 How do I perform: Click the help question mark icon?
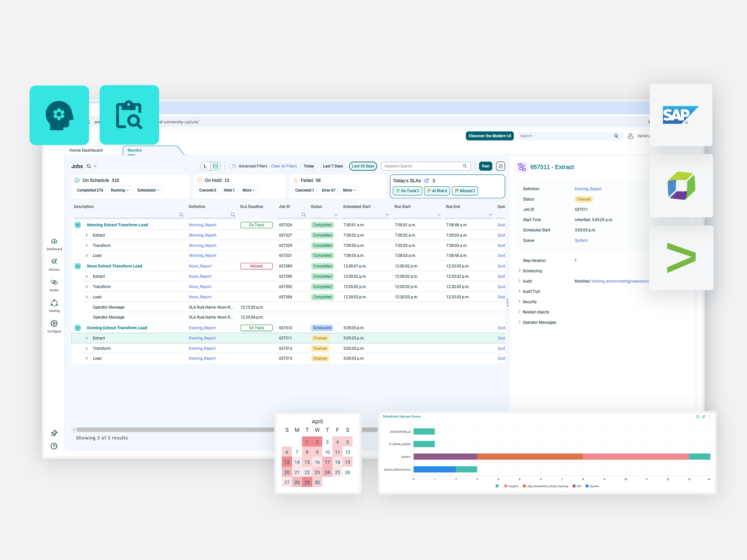pyautogui.click(x=54, y=446)
